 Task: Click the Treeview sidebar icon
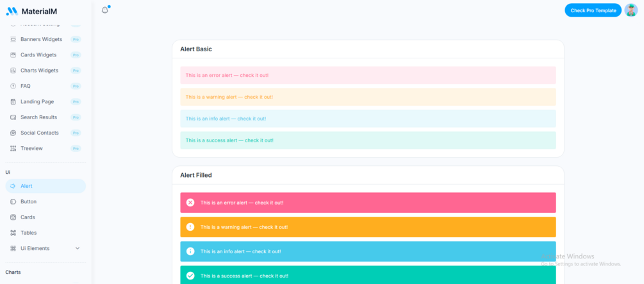click(13, 149)
